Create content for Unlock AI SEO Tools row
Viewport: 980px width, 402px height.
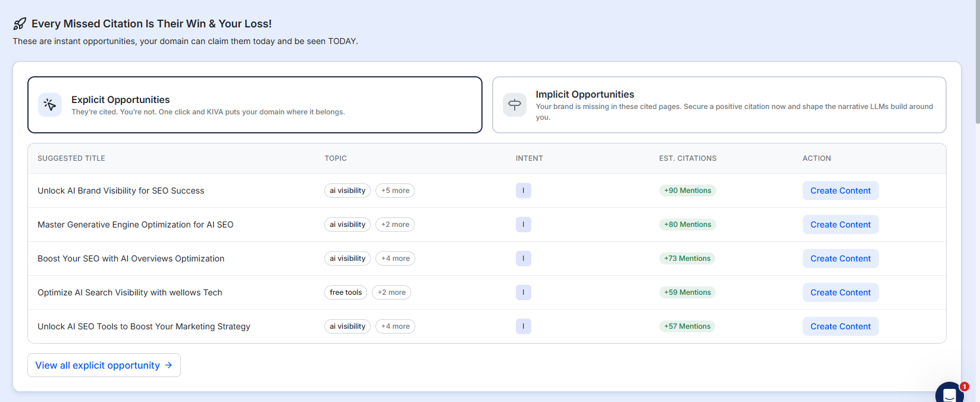tap(840, 326)
